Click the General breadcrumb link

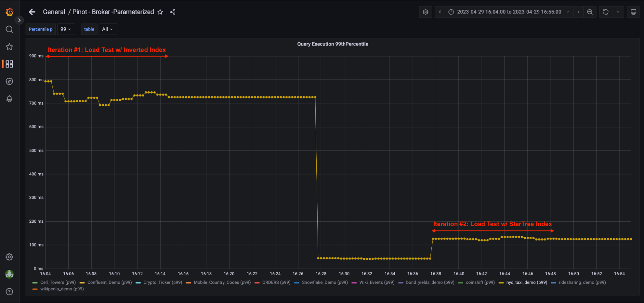tap(54, 12)
